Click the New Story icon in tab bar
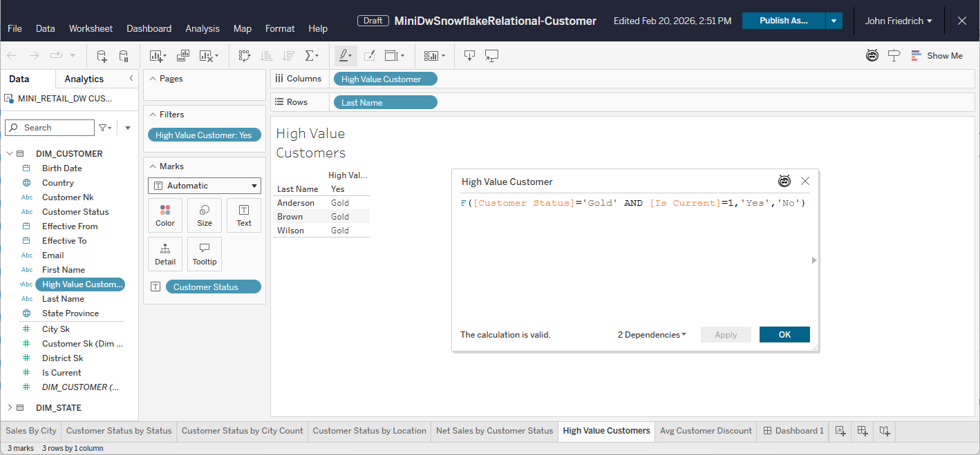Viewport: 980px width, 455px height. pyautogui.click(x=885, y=431)
